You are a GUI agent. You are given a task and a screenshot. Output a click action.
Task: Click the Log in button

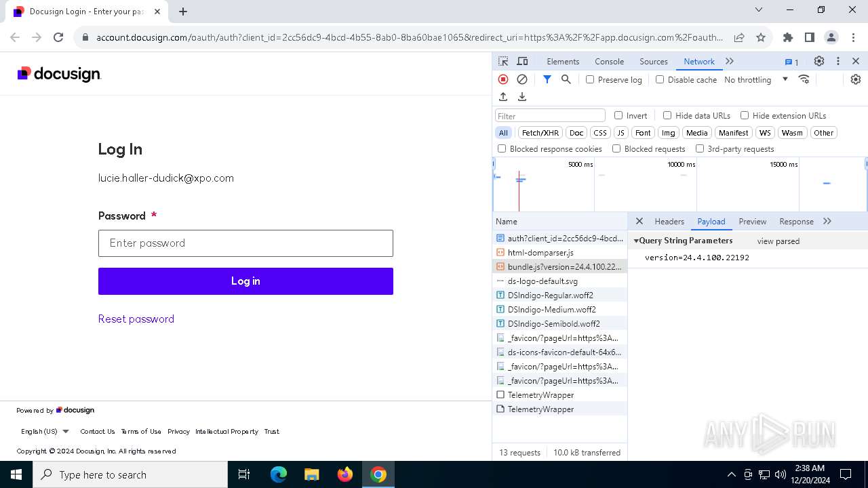[245, 281]
